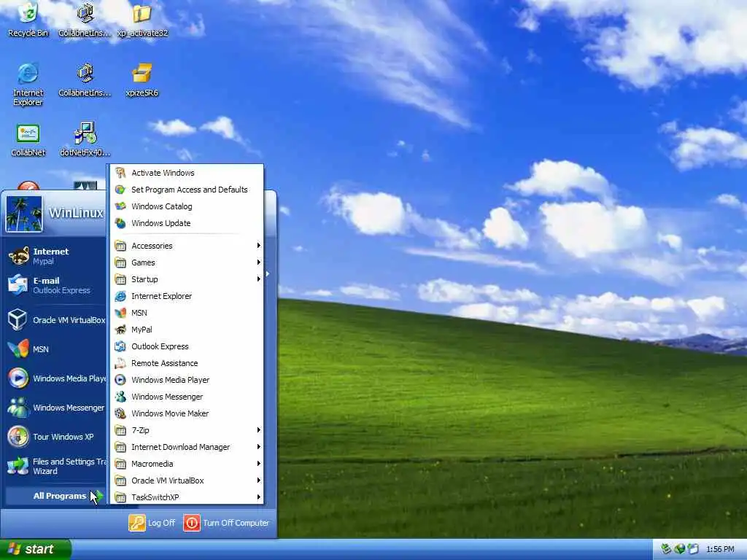Viewport: 747px width, 560px height.
Task: Open Windows Media Player in All Programs list
Action: click(187, 380)
